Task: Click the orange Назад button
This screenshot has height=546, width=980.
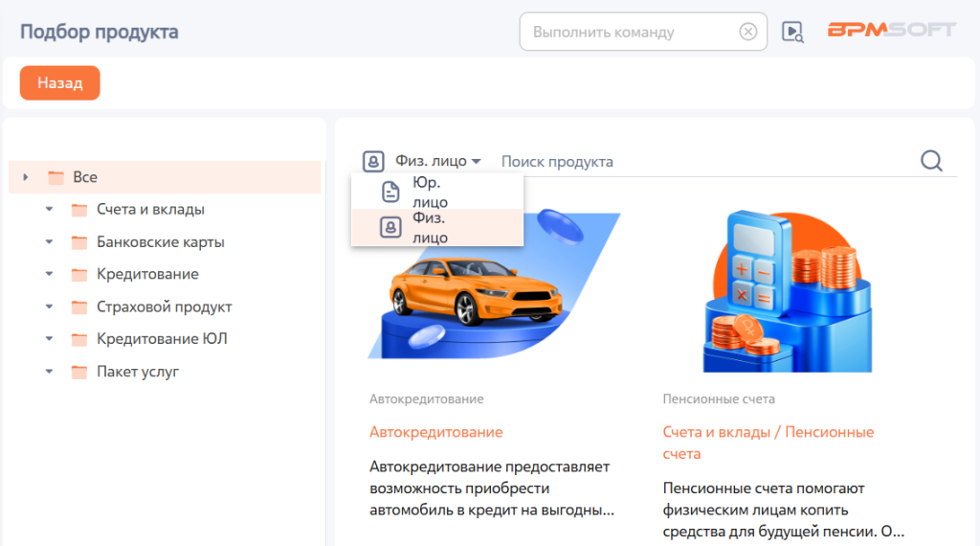Action: [60, 82]
